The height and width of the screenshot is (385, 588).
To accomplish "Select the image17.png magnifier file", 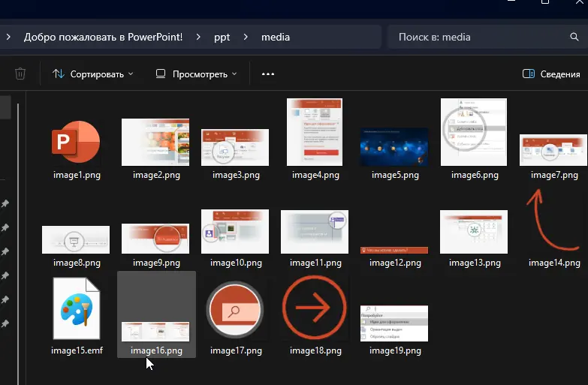I will [236, 310].
